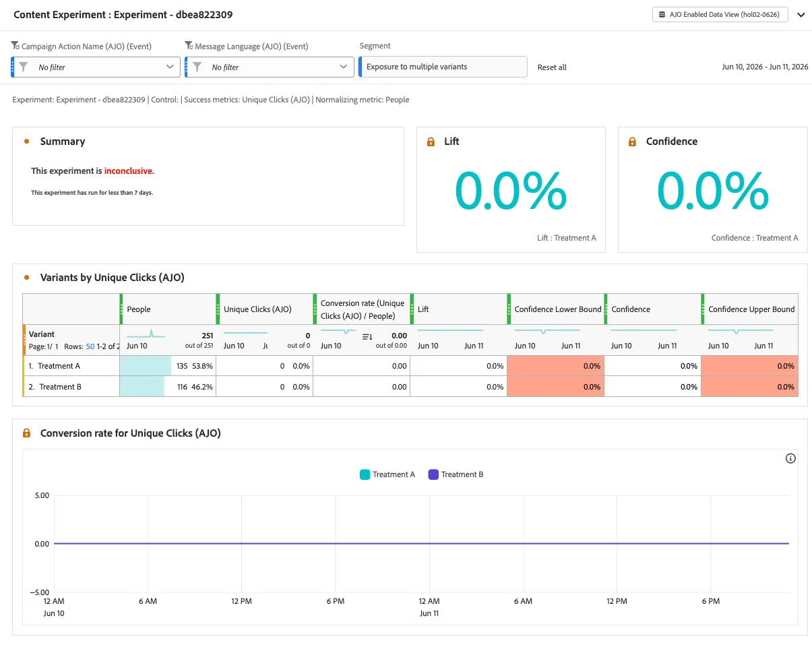Click the Treatment B legend swatch
This screenshot has width=812, height=645.
point(433,474)
